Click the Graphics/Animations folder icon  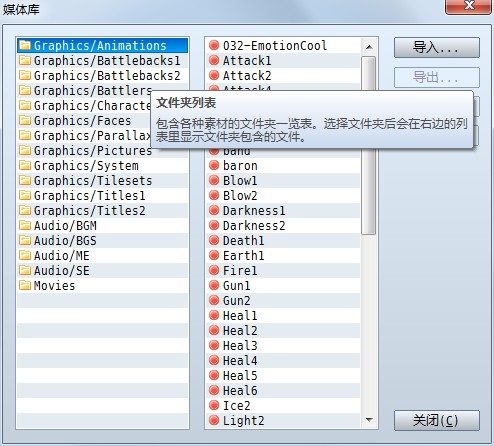coord(25,45)
